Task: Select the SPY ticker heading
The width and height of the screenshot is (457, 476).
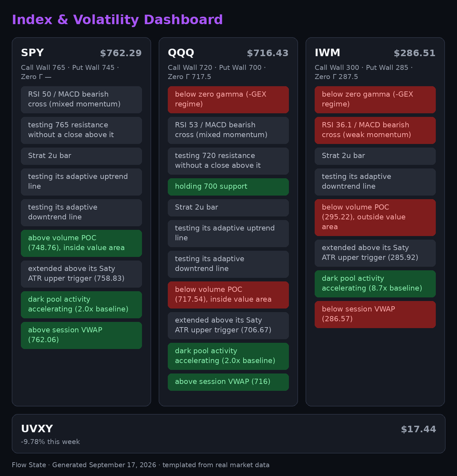Action: 33,53
